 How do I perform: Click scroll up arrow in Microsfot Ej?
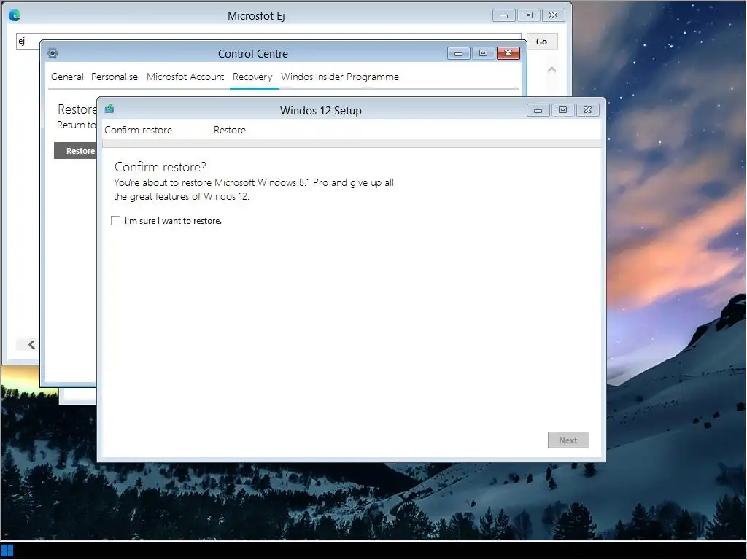tap(551, 70)
